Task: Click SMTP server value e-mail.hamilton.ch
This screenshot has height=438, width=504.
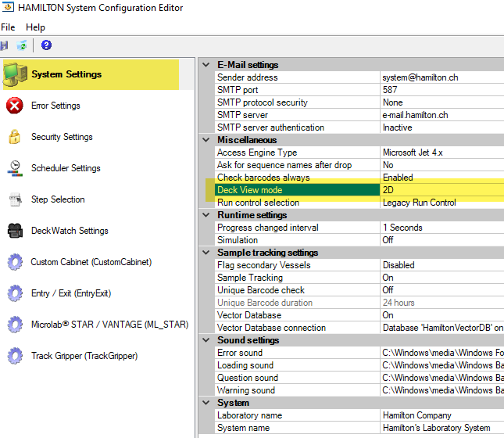Action: (x=415, y=115)
